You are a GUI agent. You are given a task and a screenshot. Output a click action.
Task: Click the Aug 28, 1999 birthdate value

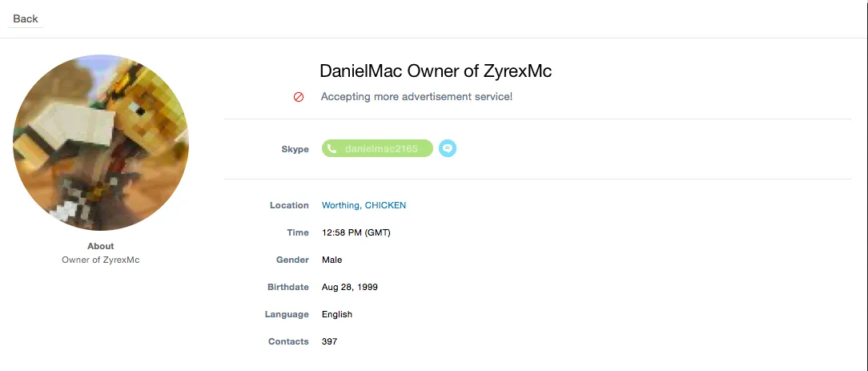pyautogui.click(x=350, y=287)
